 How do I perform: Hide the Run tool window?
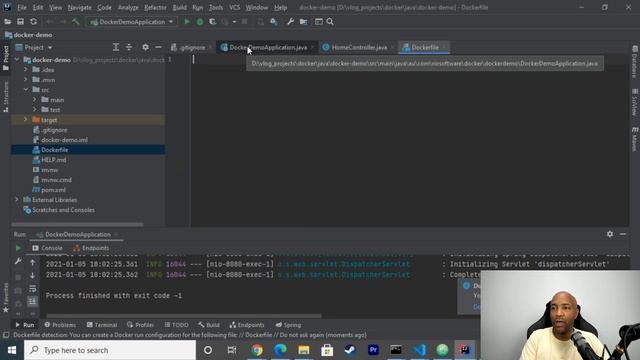tap(623, 234)
